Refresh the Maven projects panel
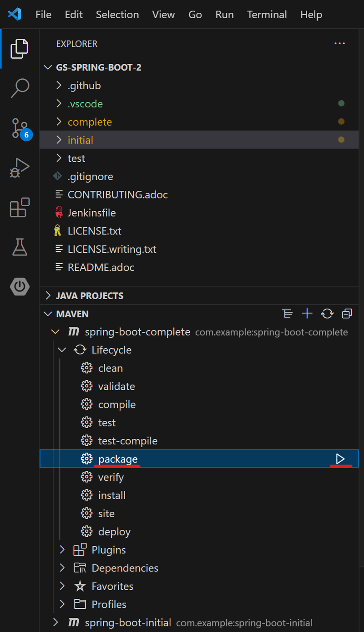Viewport: 364px width, 632px height. click(x=327, y=313)
